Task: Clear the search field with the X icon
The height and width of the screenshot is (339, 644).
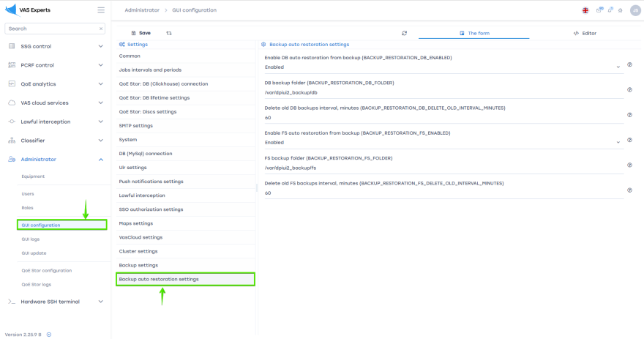Action: point(101,29)
